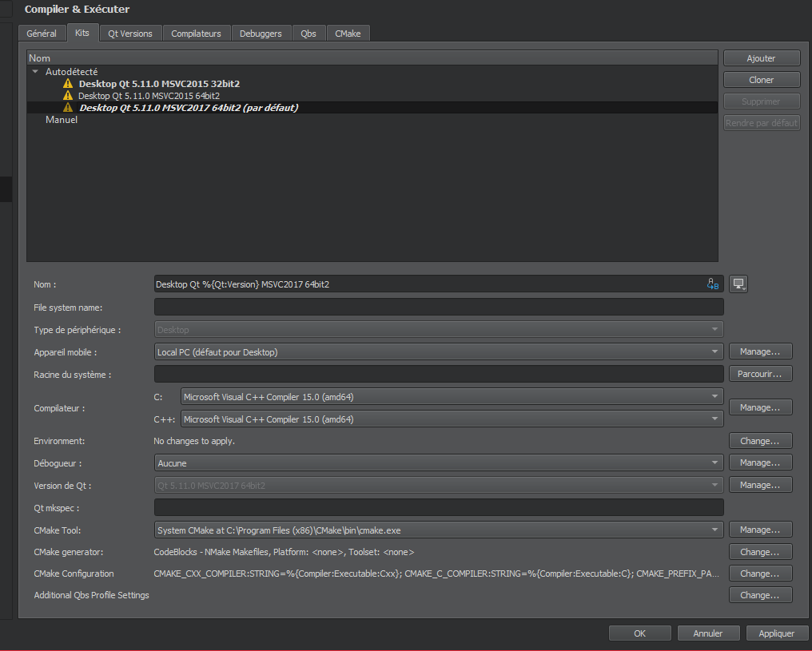Image resolution: width=812 pixels, height=651 pixels.
Task: Click the CMAKE_CXX_COMPILER configuration text
Action: [x=436, y=574]
